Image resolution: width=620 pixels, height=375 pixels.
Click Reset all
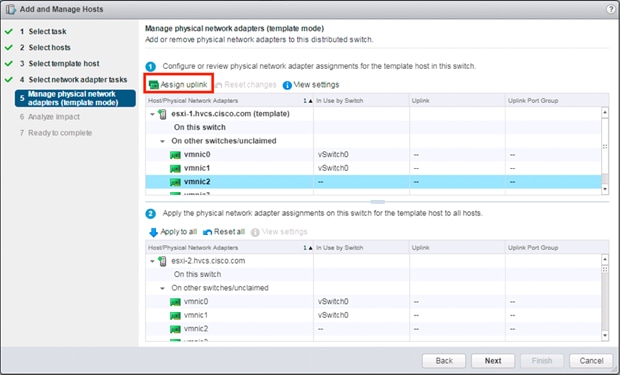(x=224, y=232)
